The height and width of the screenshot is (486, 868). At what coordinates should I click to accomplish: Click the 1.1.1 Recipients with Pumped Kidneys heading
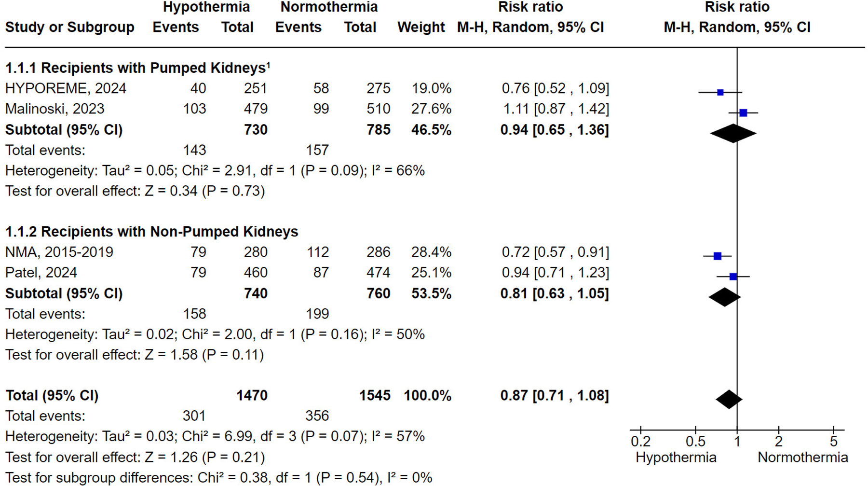click(x=137, y=68)
